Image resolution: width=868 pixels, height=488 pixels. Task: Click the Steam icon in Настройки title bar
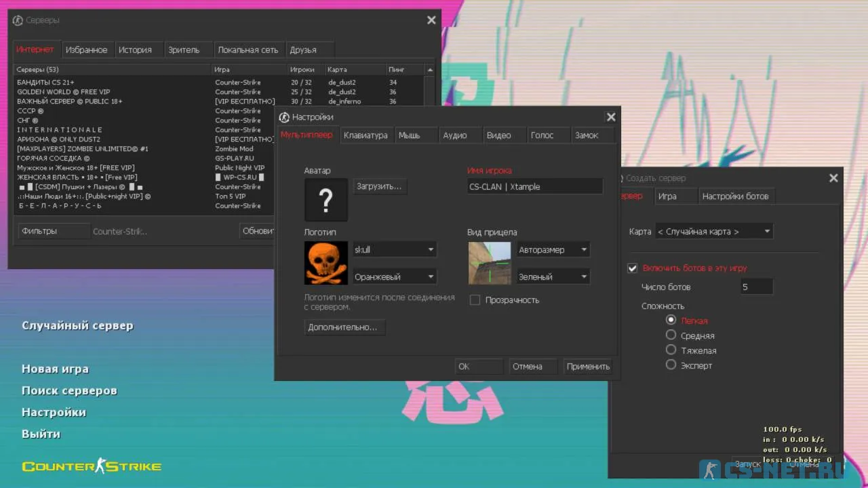(x=284, y=117)
